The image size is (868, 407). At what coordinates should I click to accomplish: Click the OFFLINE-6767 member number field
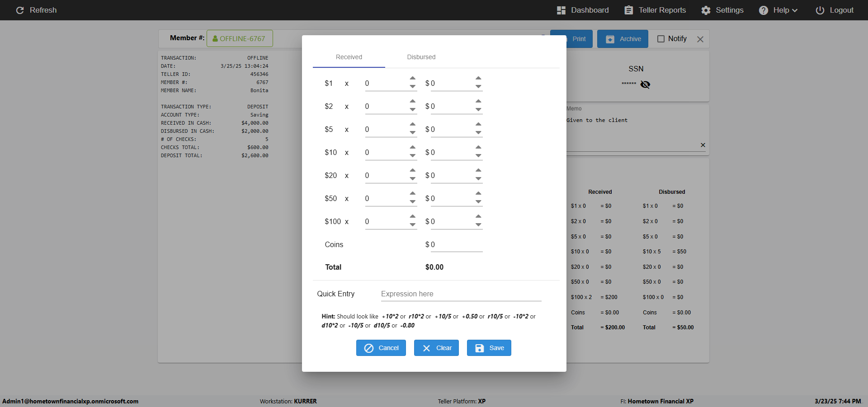pyautogui.click(x=240, y=38)
